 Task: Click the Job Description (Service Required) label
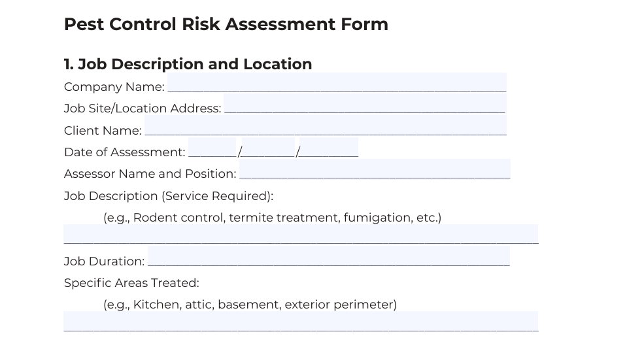click(169, 196)
